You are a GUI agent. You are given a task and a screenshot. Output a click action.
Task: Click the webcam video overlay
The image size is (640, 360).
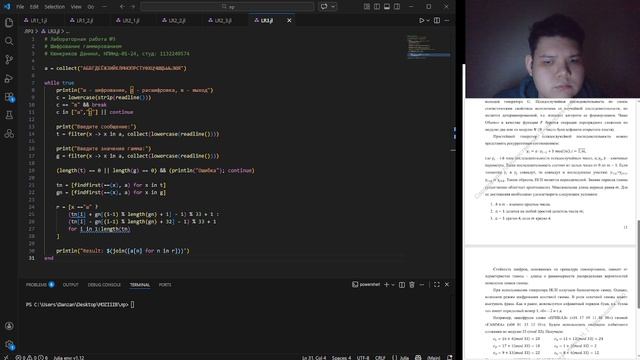553,49
